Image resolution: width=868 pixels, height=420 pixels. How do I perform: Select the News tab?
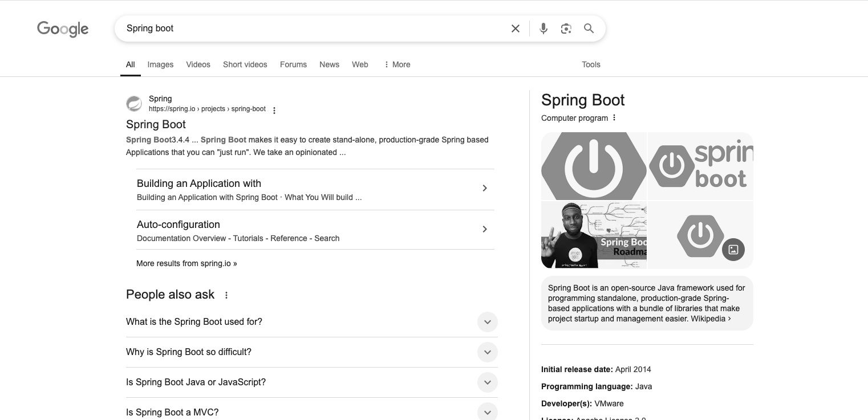329,64
